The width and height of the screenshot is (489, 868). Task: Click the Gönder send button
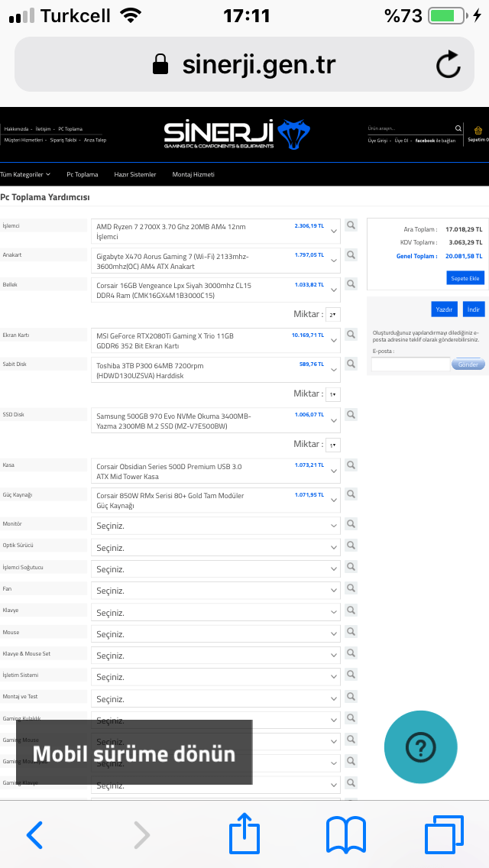pos(468,364)
